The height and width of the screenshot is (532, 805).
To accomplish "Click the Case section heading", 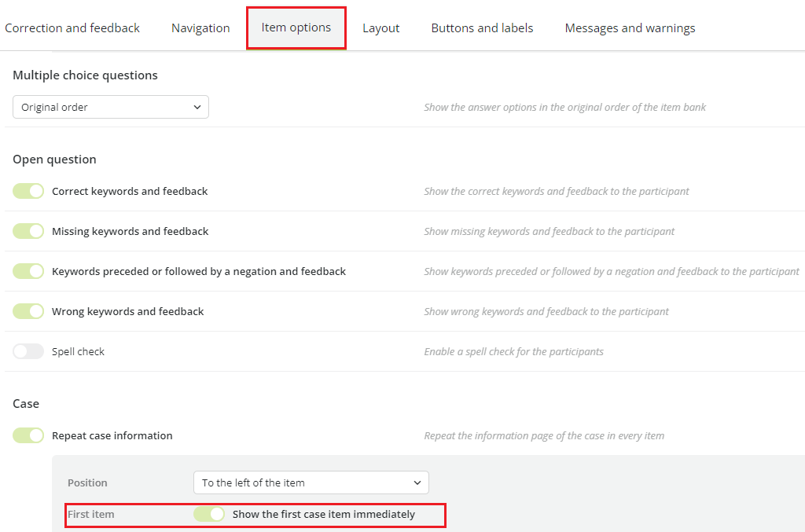I will [x=26, y=403].
